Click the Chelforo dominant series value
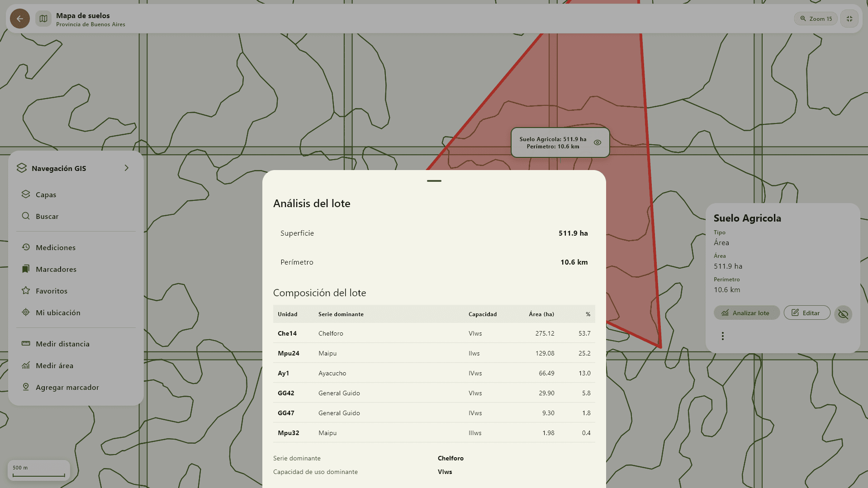868x488 pixels. coord(451,458)
